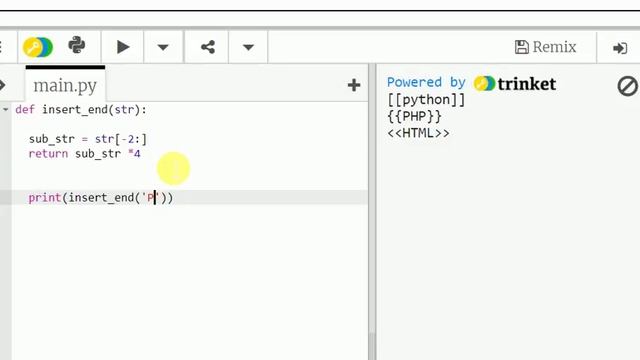Viewport: 640px width, 360px height.
Task: Click the line 'sub_str = str[-2:]'
Action: click(x=88, y=139)
